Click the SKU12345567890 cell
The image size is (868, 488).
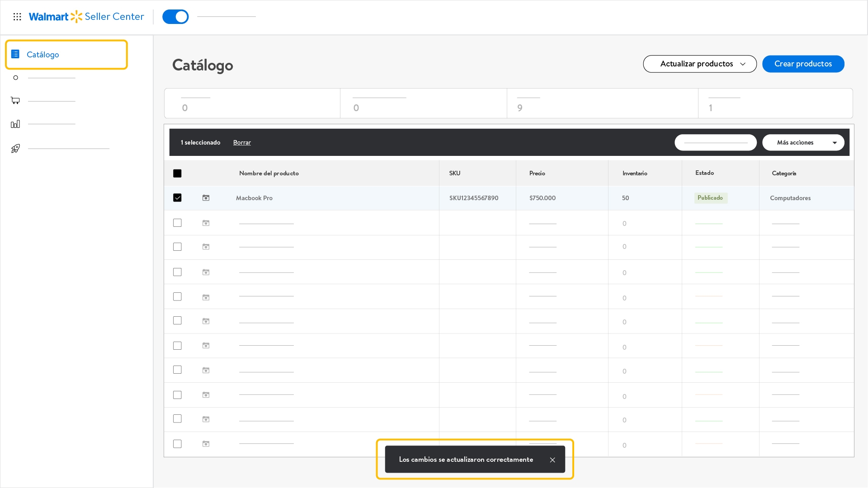tap(474, 198)
